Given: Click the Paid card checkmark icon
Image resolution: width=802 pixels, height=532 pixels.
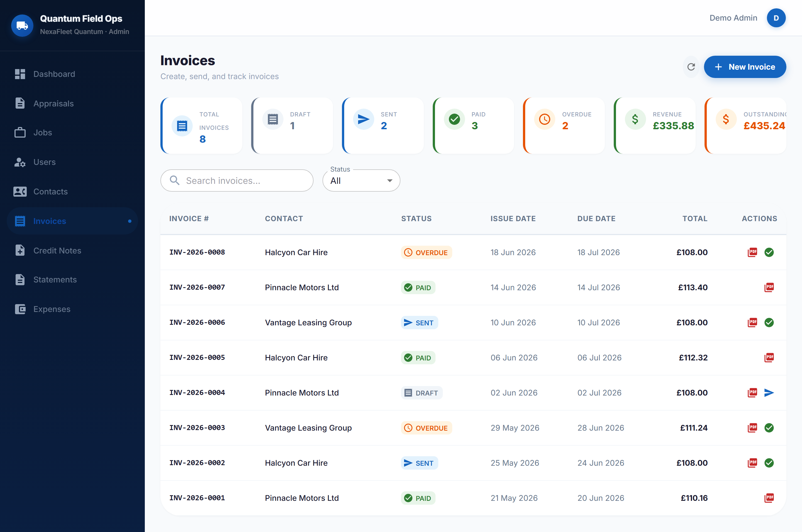Looking at the screenshot, I should [x=454, y=119].
